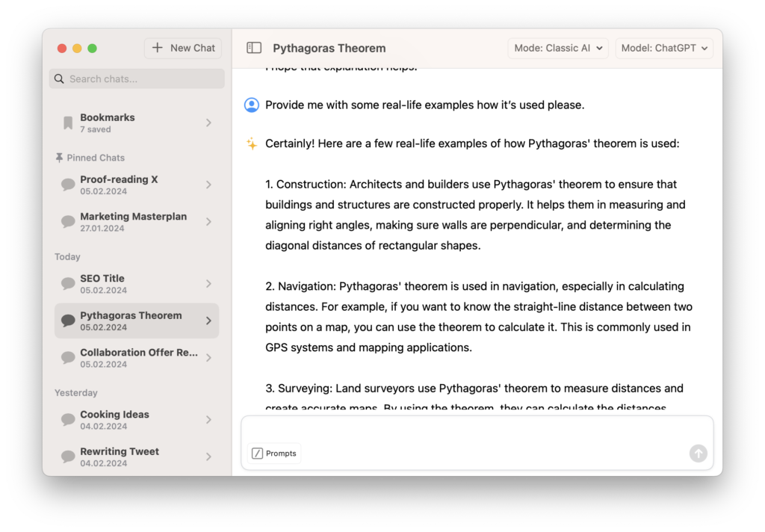This screenshot has width=765, height=532.
Task: Expand Bookmarks with its chevron
Action: (209, 123)
